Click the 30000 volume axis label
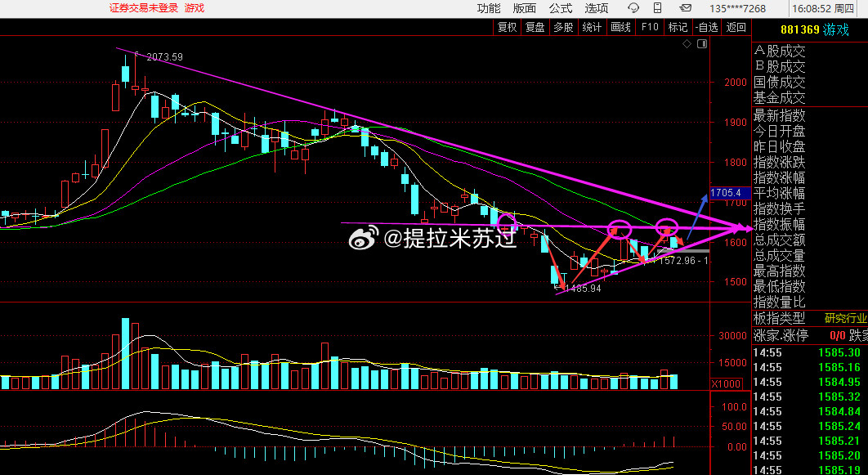The height and width of the screenshot is (475, 868). click(732, 335)
